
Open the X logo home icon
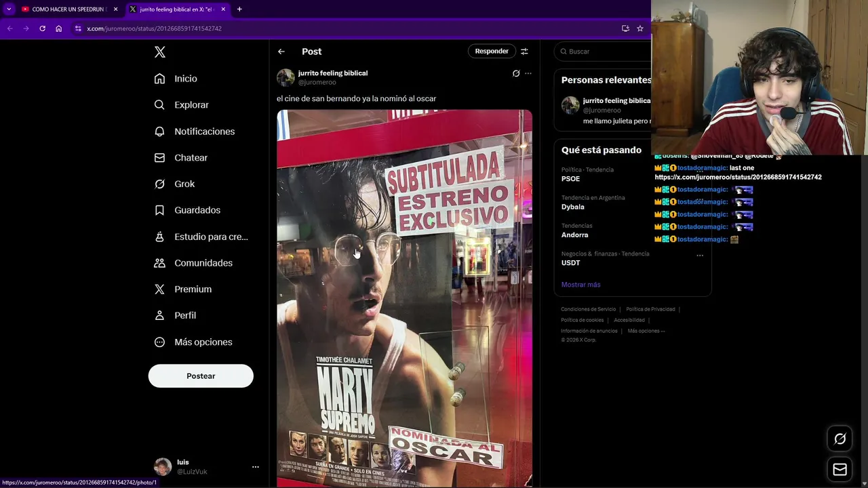click(160, 52)
